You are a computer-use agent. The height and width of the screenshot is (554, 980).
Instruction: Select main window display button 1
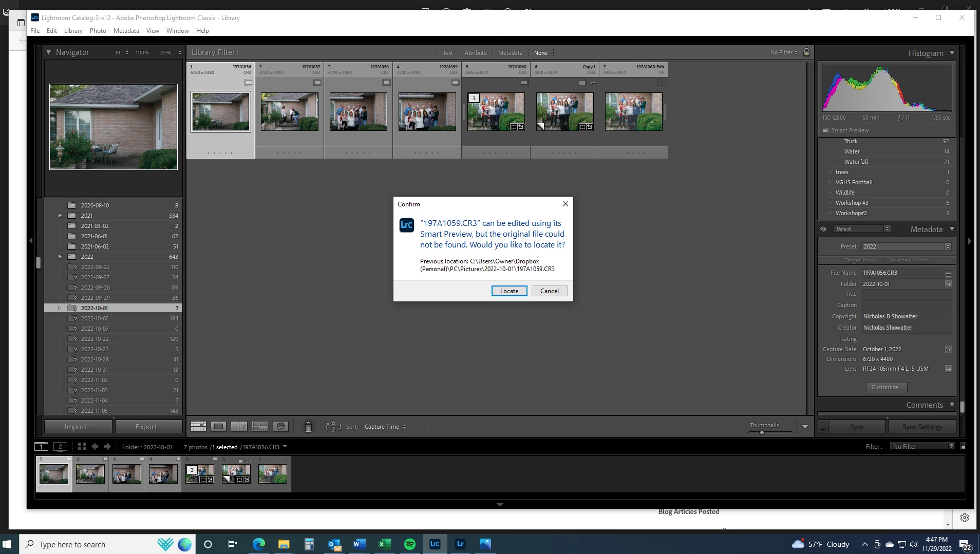pos(41,447)
